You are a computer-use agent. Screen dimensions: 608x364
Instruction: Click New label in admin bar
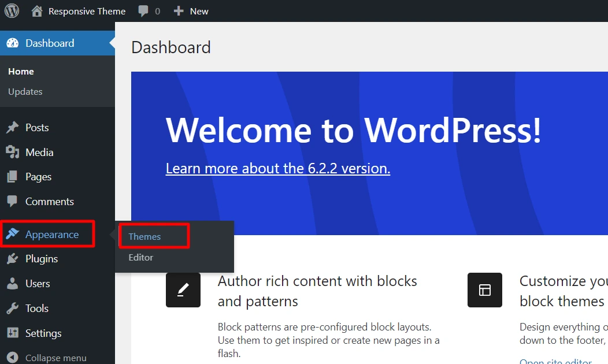point(199,11)
